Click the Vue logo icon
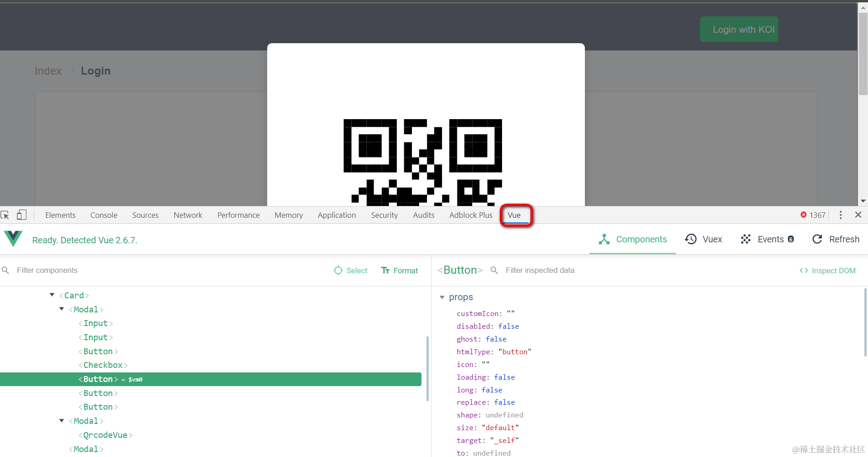 pyautogui.click(x=13, y=239)
